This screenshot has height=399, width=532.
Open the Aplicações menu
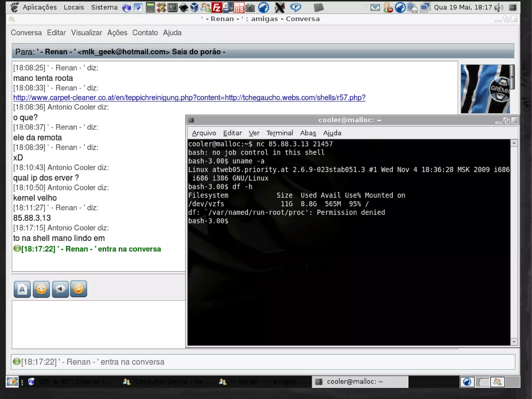coord(39,7)
